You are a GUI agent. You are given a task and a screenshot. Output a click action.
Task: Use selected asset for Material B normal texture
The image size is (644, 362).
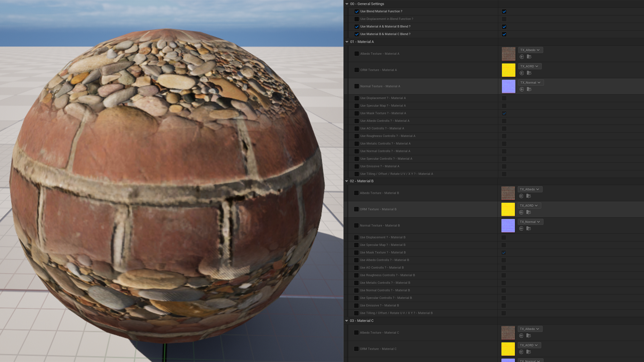point(521,229)
